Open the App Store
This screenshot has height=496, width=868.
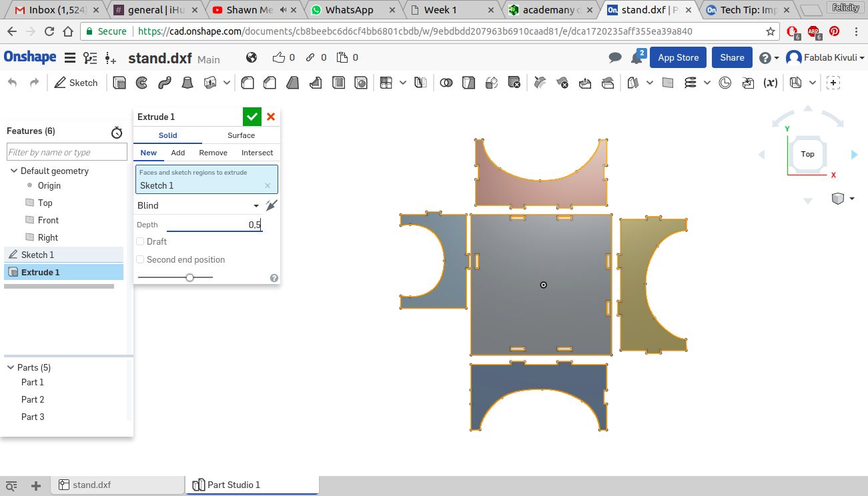(678, 57)
